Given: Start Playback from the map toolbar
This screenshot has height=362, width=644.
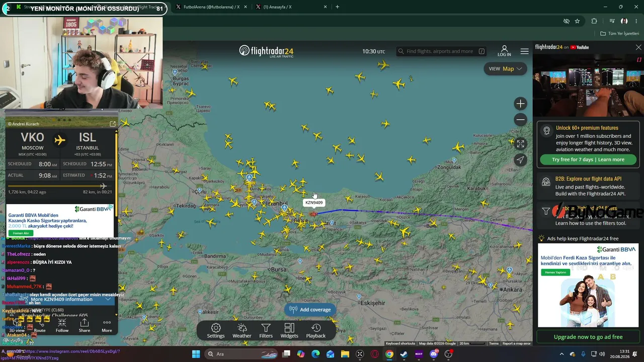Looking at the screenshot, I should (316, 331).
